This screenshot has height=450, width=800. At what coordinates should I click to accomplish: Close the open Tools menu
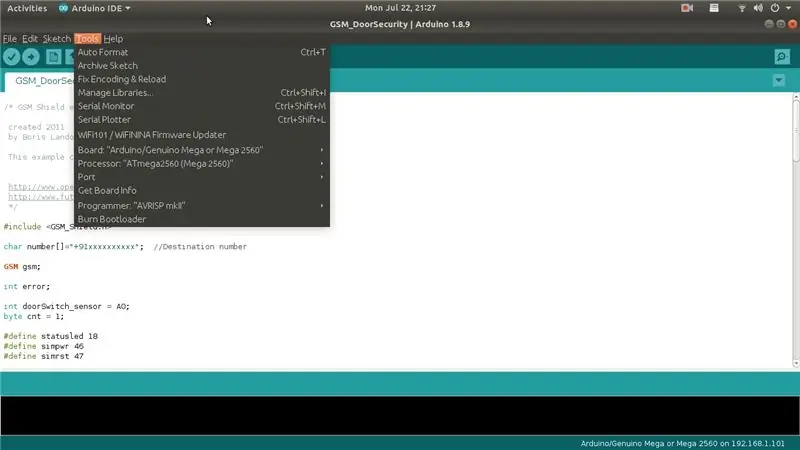coord(87,39)
